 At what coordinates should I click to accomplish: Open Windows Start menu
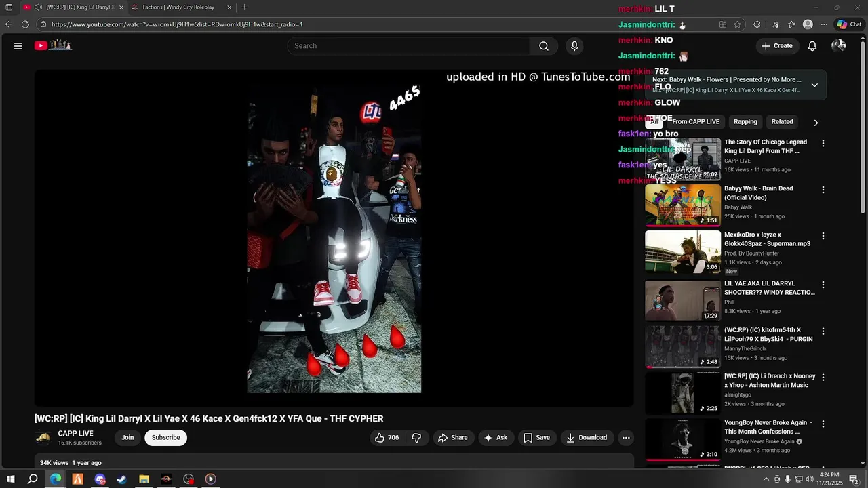click(10, 479)
